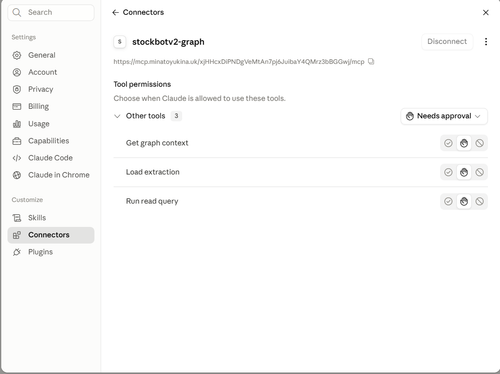Go back using the Connectors arrow
Screen dimensions: 500x374
[x=115, y=12]
